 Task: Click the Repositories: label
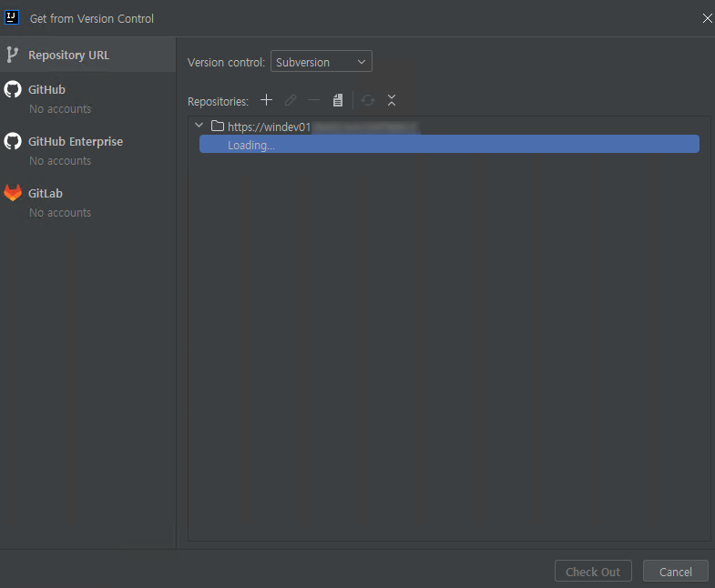click(x=218, y=101)
